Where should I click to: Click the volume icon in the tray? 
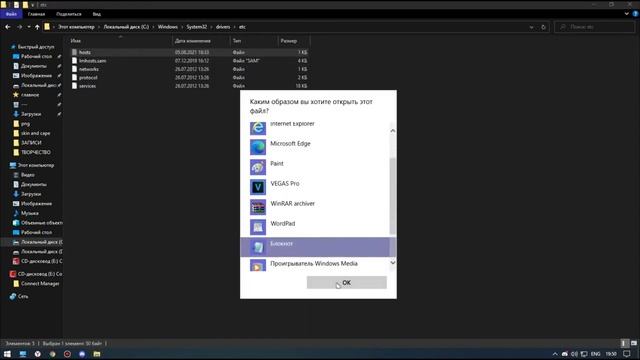tap(574, 354)
